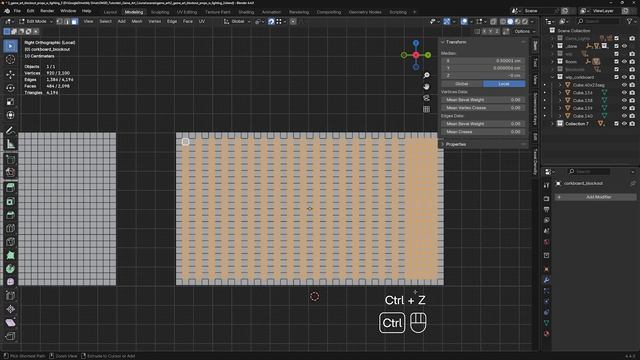This screenshot has height=360, width=640.
Task: Switch orthographic perspective grid icon
Action: pyautogui.click(x=427, y=109)
